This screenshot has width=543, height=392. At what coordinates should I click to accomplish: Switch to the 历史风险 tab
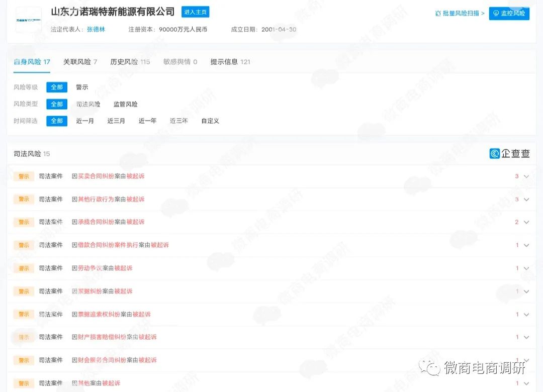(x=125, y=61)
